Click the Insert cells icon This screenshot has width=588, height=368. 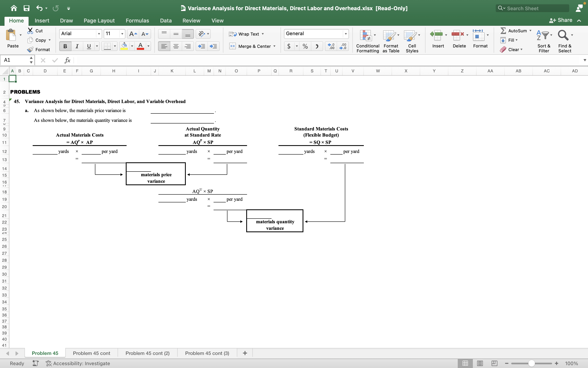(436, 35)
